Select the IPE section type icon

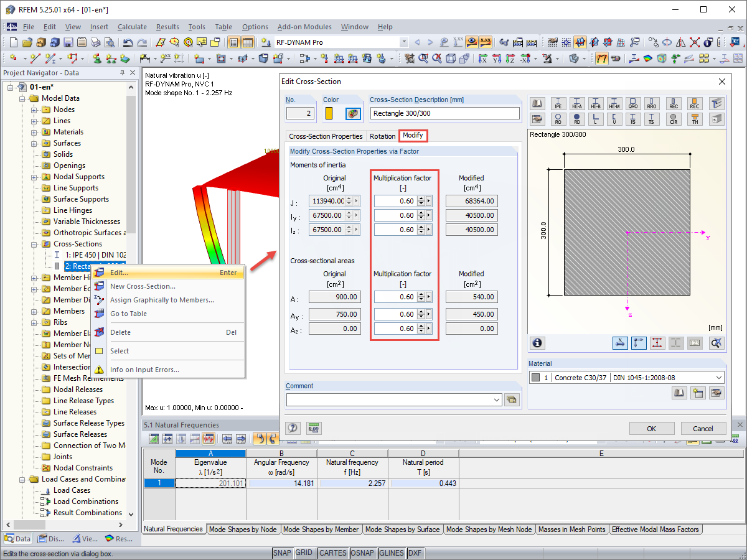click(558, 103)
